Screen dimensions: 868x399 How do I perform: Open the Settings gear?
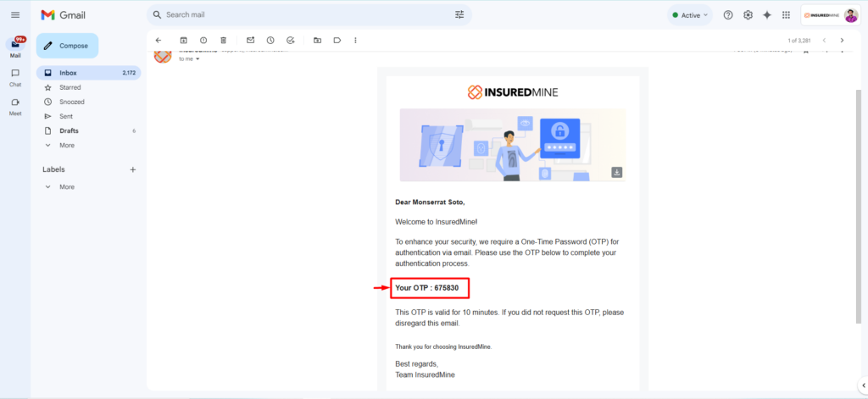click(748, 15)
